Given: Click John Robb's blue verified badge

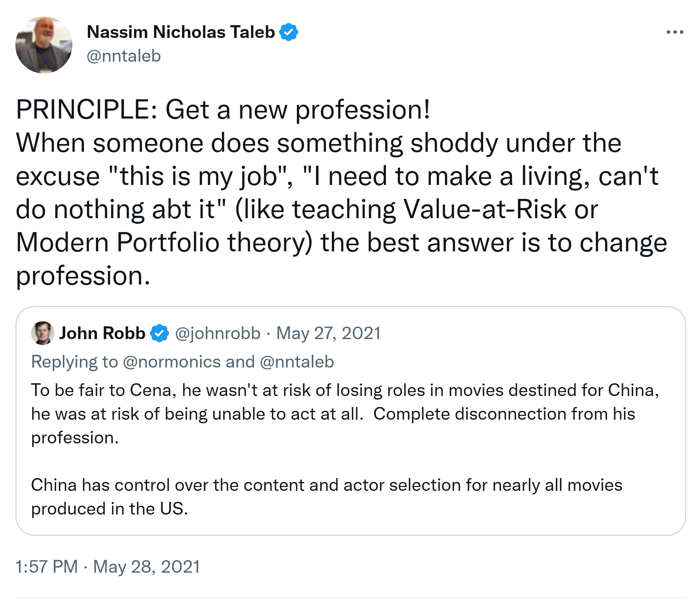Looking at the screenshot, I should (x=160, y=333).
